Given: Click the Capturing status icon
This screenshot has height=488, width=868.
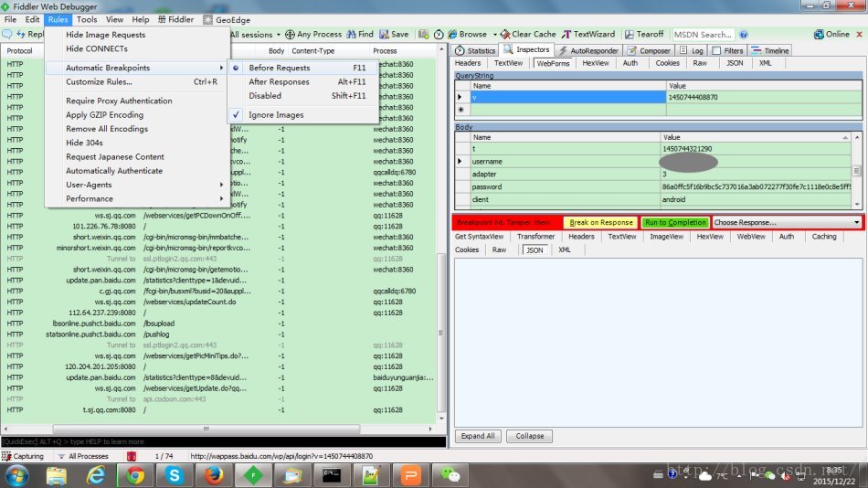Looking at the screenshot, I should (x=6, y=456).
